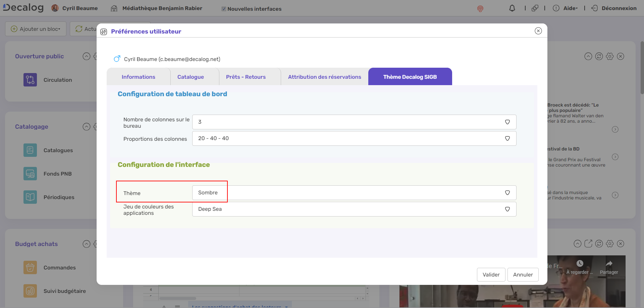This screenshot has width=644, height=308.
Task: Open settings gear on the news block
Action: tap(610, 56)
